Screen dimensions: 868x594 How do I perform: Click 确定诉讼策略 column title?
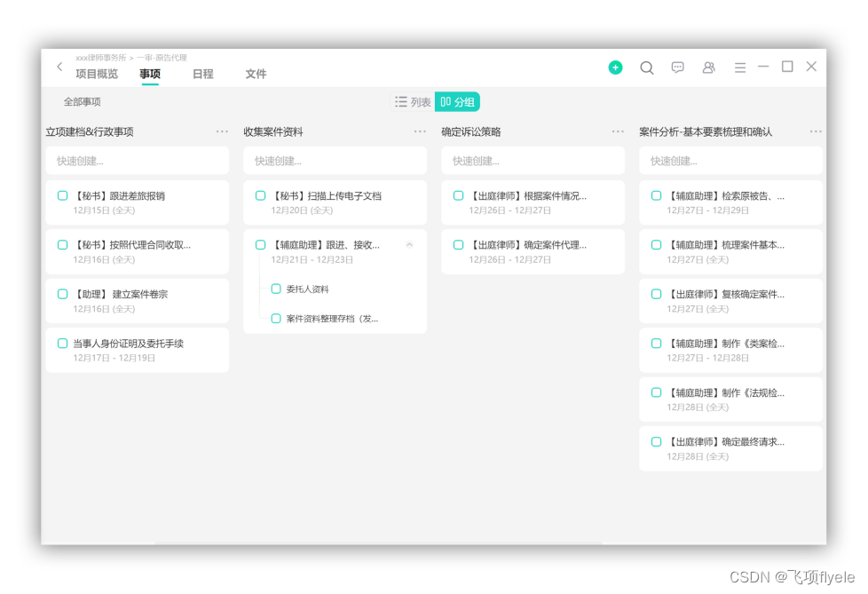471,131
